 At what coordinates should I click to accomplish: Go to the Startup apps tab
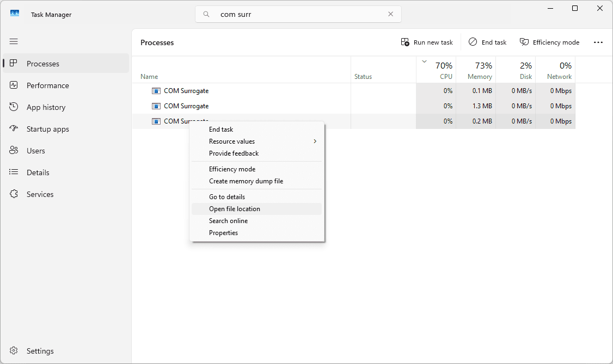click(66, 129)
